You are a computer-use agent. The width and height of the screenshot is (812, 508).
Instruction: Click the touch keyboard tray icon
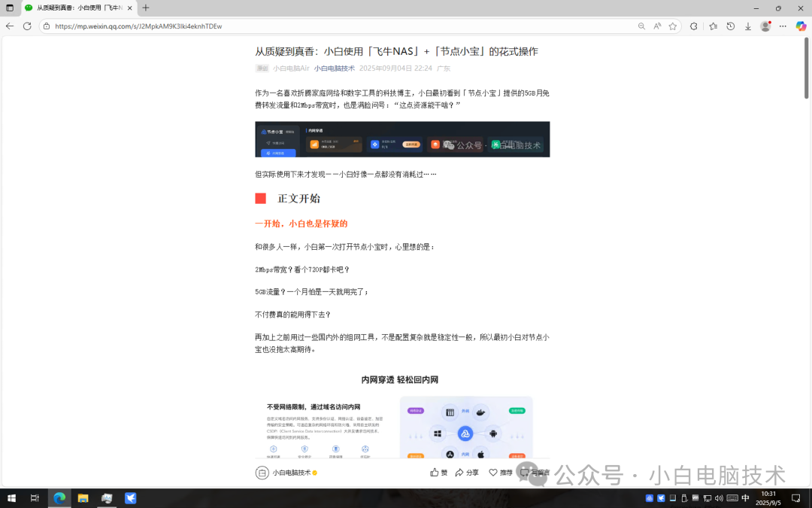click(732, 498)
